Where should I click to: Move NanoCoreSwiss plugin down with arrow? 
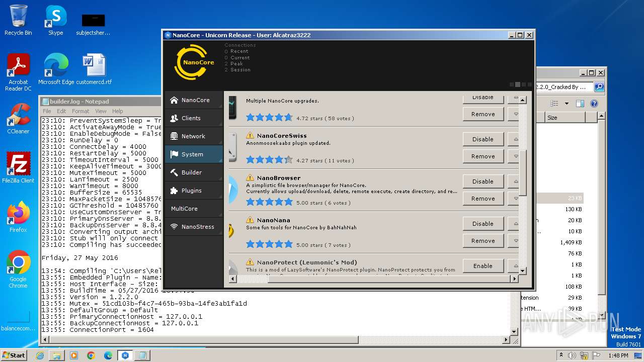click(x=514, y=156)
